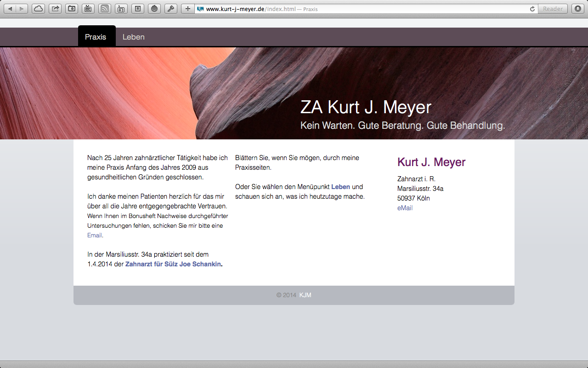Screen dimensions: 588x368
Task: Click the radio toolbar icon
Action: click(x=121, y=9)
